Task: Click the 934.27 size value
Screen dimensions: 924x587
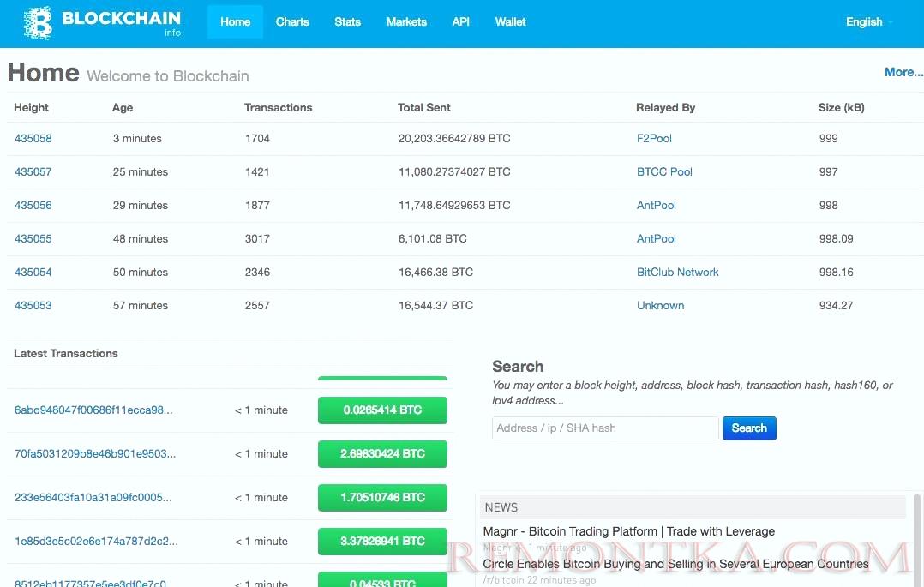Action: [x=837, y=305]
